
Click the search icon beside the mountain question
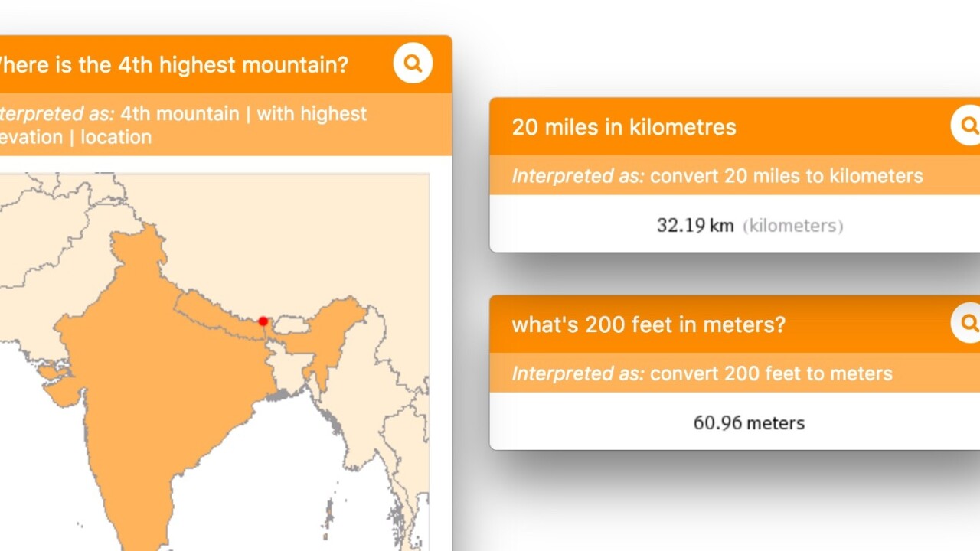click(x=413, y=64)
